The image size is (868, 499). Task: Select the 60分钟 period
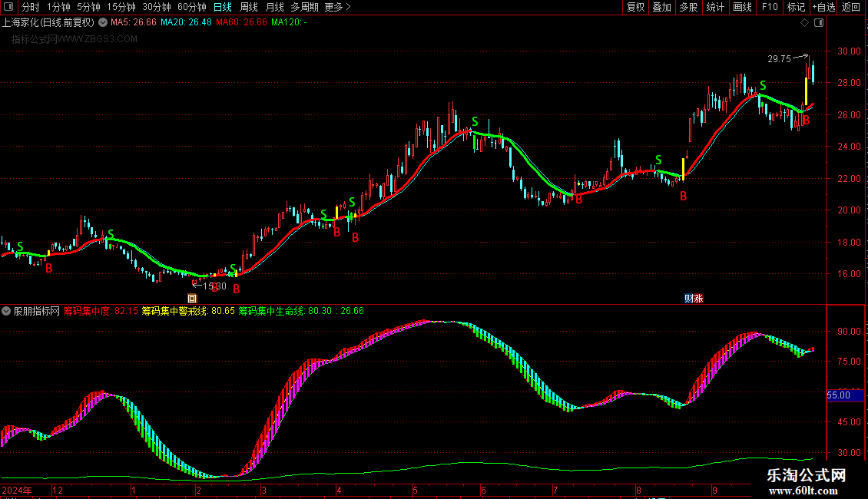coord(192,7)
